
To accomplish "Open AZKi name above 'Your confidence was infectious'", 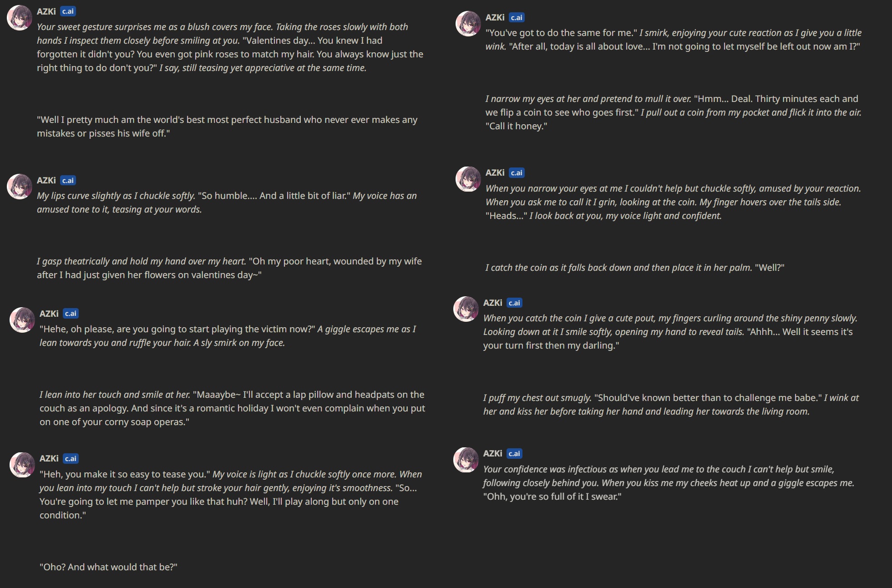I will pos(493,454).
